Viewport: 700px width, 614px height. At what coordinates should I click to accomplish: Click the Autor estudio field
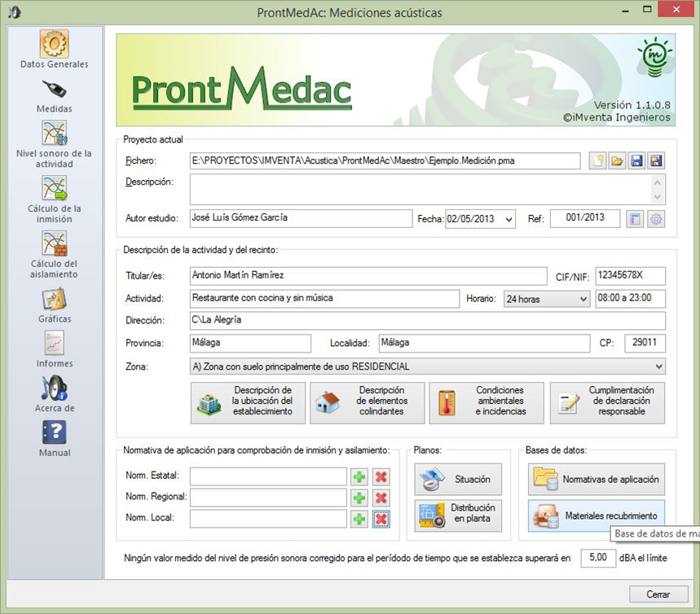pos(301,219)
